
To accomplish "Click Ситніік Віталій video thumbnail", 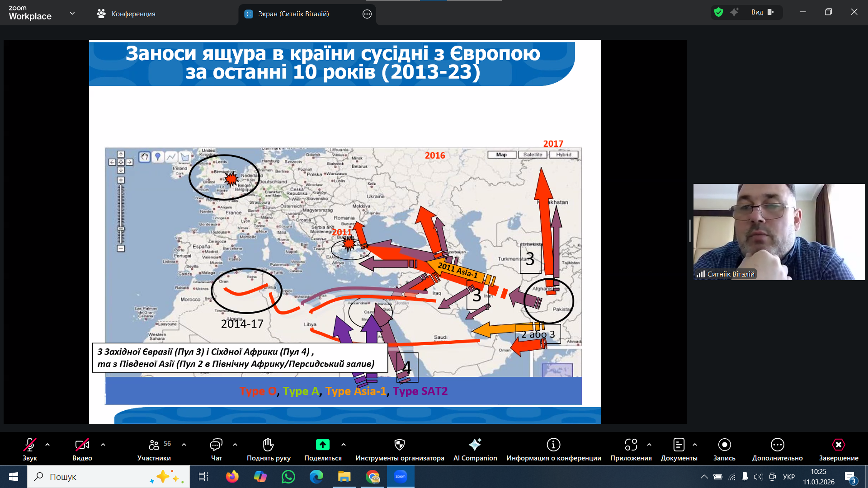I will 778,232.
